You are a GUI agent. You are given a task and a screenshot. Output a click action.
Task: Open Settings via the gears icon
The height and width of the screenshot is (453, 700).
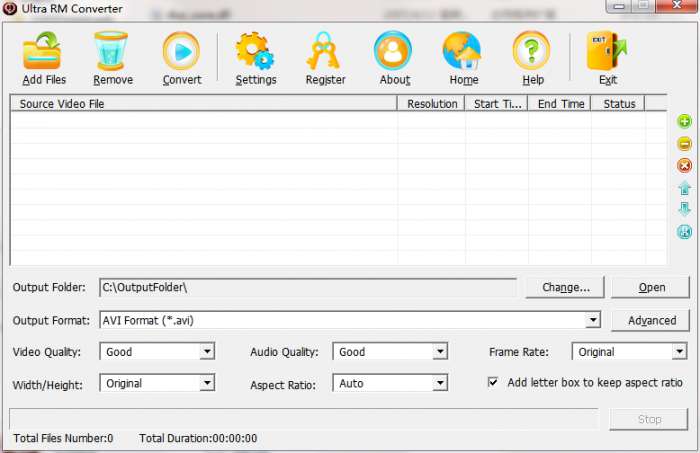255,51
